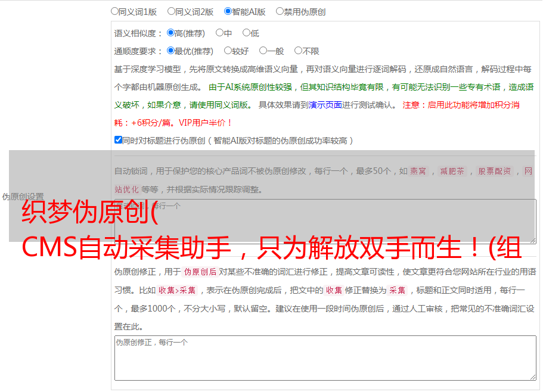
Task: Click the 燕窝 example keyword tag
Action: (418, 171)
